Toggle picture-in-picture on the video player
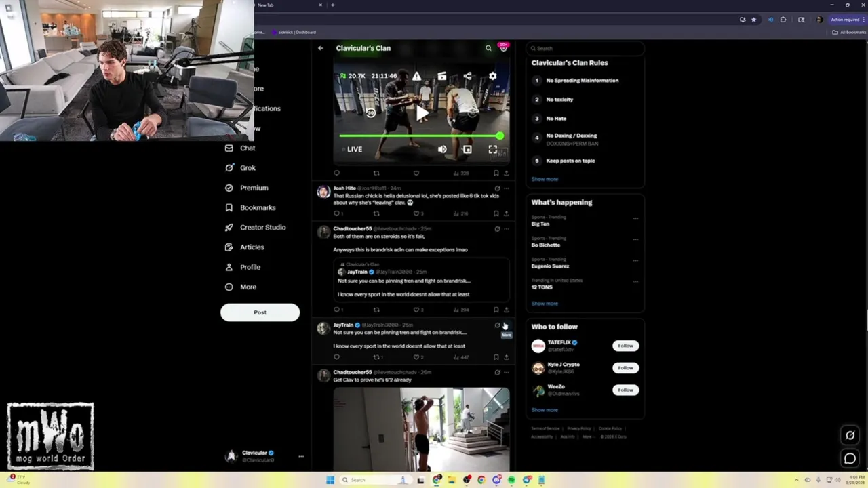This screenshot has width=868, height=488. click(x=467, y=149)
